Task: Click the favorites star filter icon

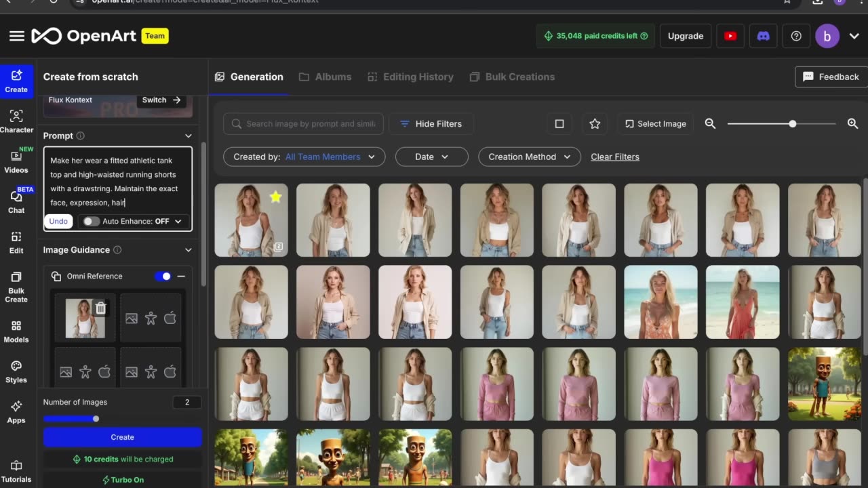Action: pos(595,123)
